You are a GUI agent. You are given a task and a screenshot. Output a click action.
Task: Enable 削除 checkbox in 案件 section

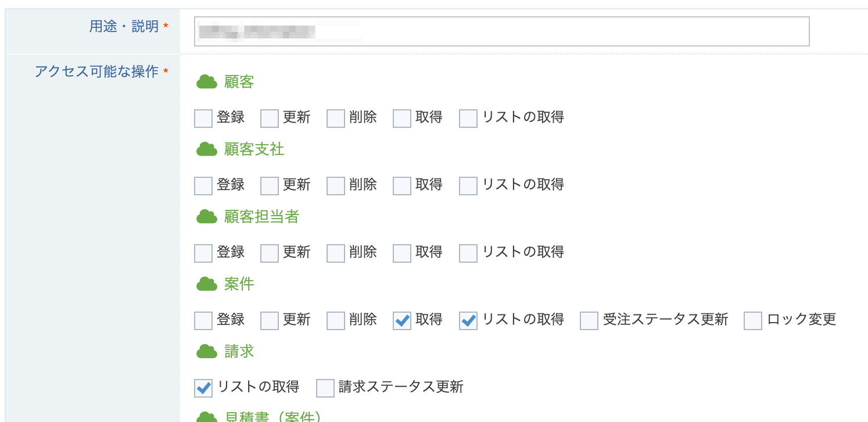coord(336,321)
